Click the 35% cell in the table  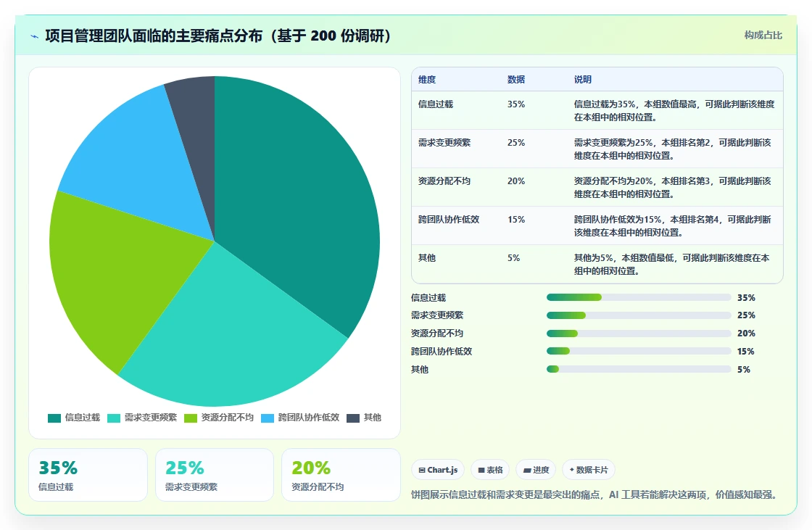[x=515, y=104]
